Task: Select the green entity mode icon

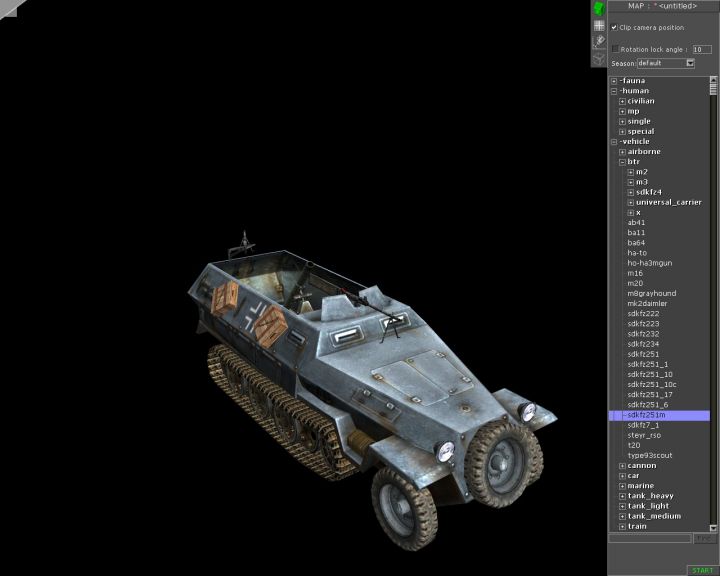Action: [x=599, y=8]
